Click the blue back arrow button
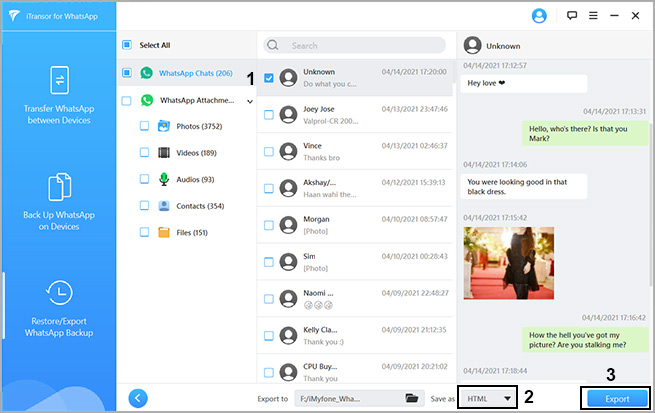 (x=138, y=398)
